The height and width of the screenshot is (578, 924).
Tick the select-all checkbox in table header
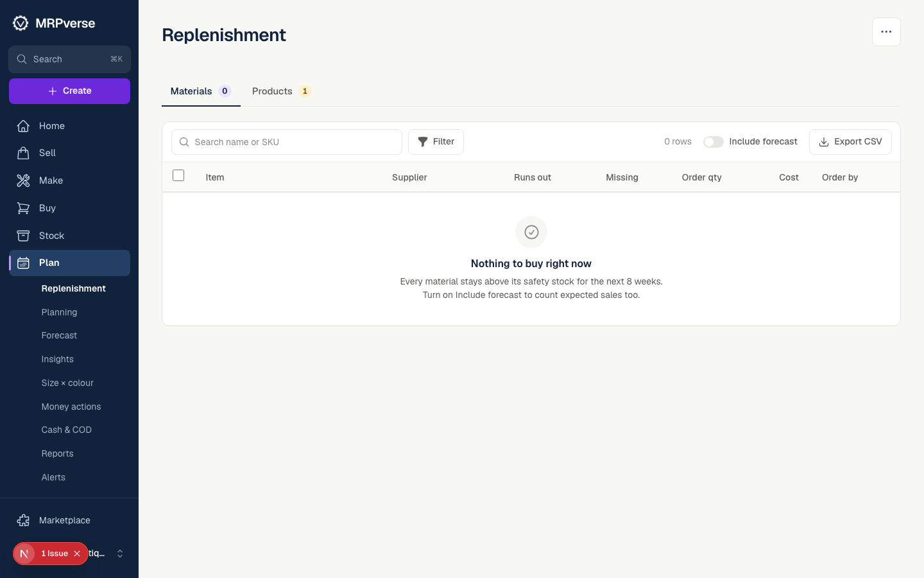(x=178, y=175)
